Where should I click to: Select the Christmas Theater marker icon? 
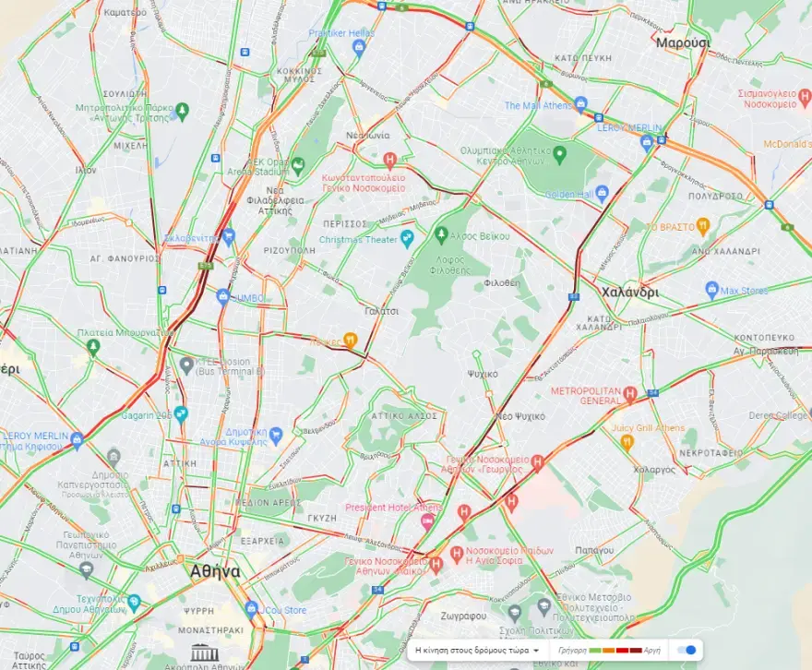[x=408, y=238]
